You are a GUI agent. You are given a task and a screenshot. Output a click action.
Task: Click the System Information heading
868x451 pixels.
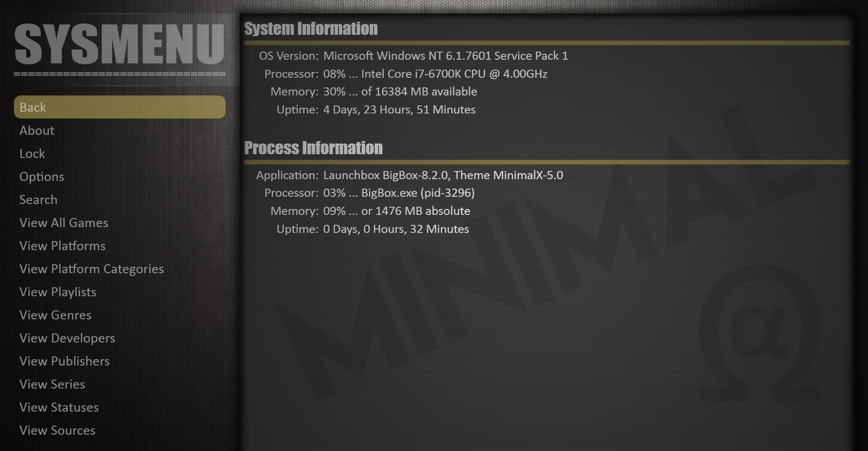pyautogui.click(x=311, y=28)
